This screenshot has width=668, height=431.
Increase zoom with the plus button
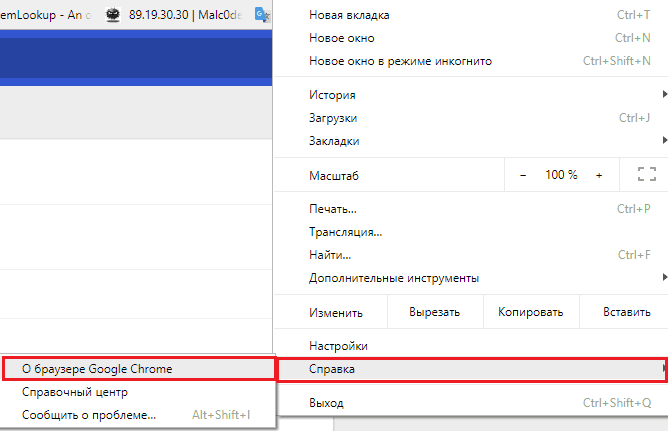(x=599, y=175)
